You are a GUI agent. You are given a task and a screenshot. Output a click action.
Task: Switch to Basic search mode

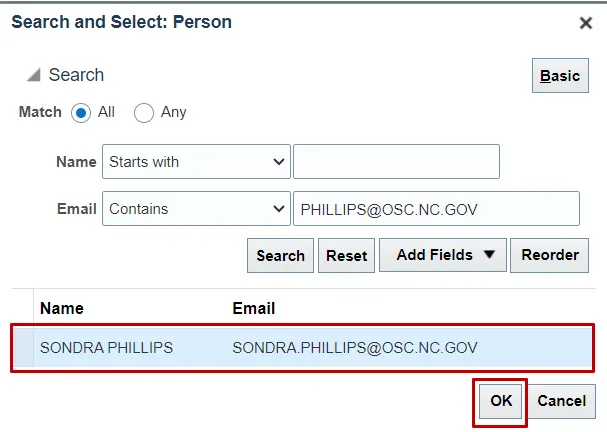point(560,76)
